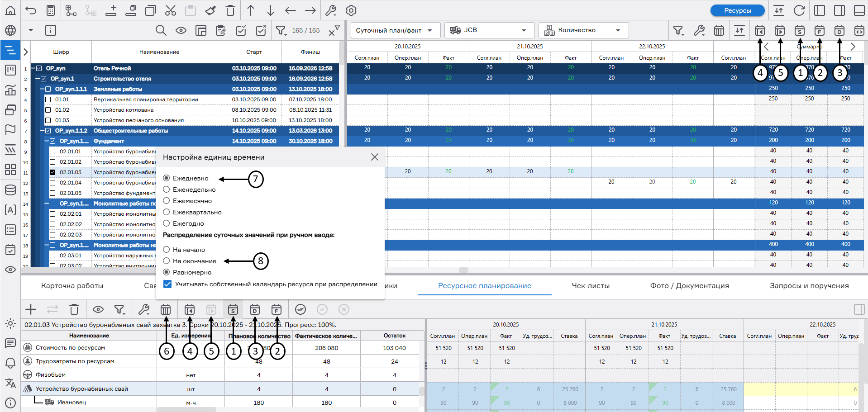Click the wrench settings icon in top toolbar

pos(331,10)
